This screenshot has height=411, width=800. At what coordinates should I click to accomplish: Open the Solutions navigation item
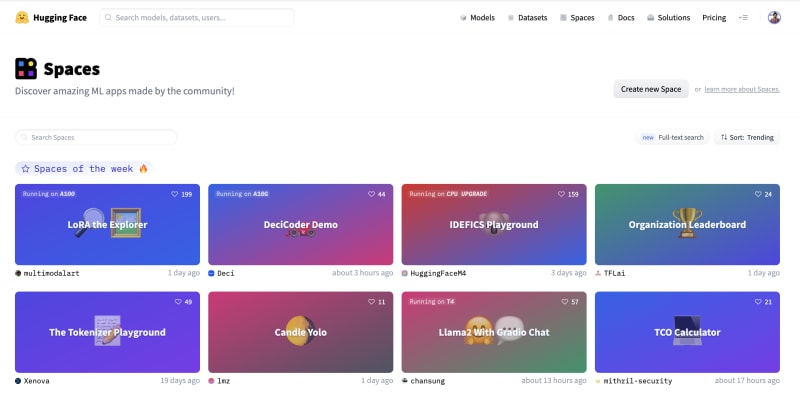668,17
